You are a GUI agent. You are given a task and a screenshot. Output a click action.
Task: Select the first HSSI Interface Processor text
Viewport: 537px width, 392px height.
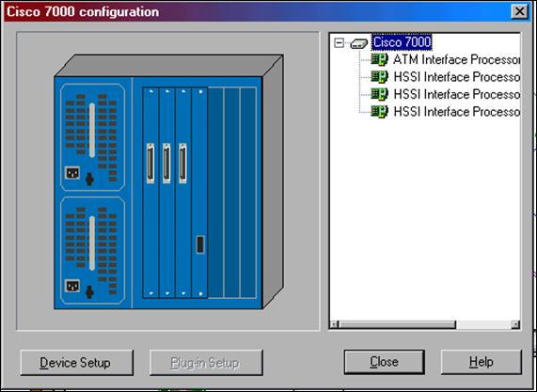(456, 77)
